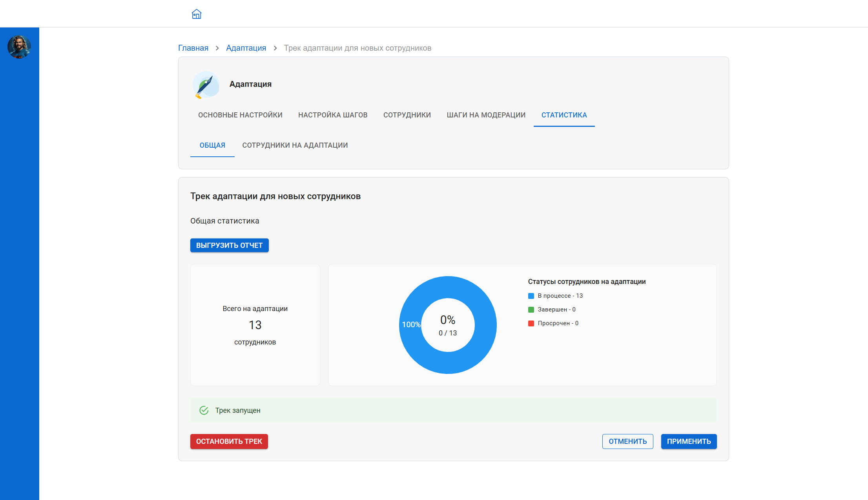Click the red Просрочен legend square

click(x=531, y=323)
